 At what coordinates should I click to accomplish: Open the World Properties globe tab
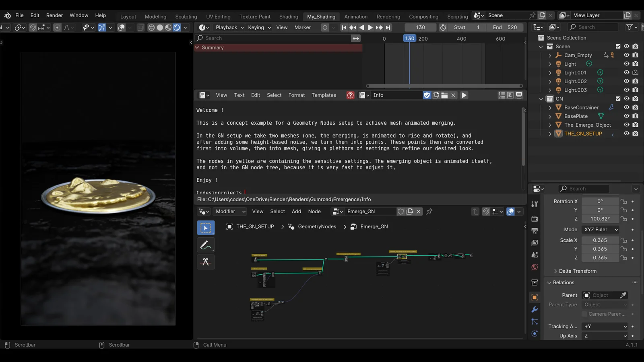click(x=534, y=267)
